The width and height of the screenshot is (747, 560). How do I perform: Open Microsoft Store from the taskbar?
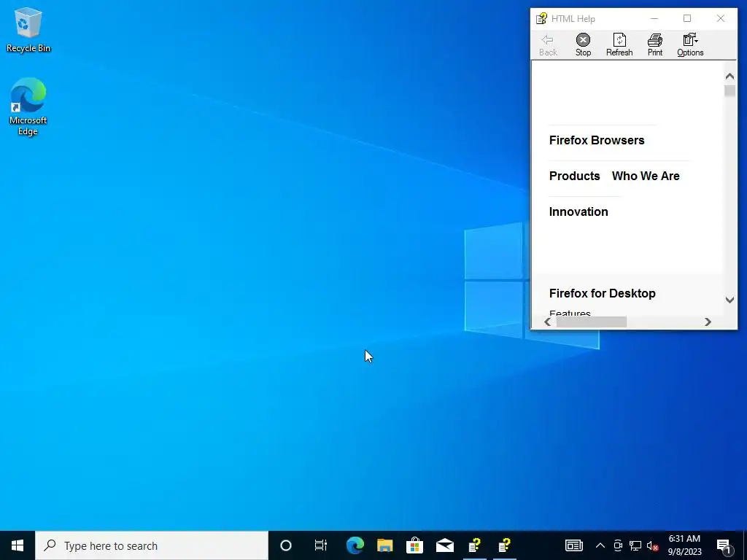click(415, 545)
